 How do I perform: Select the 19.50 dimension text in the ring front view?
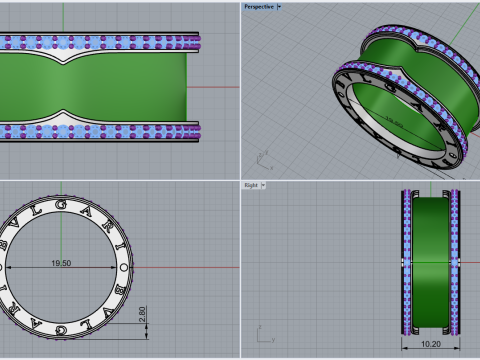61,263
